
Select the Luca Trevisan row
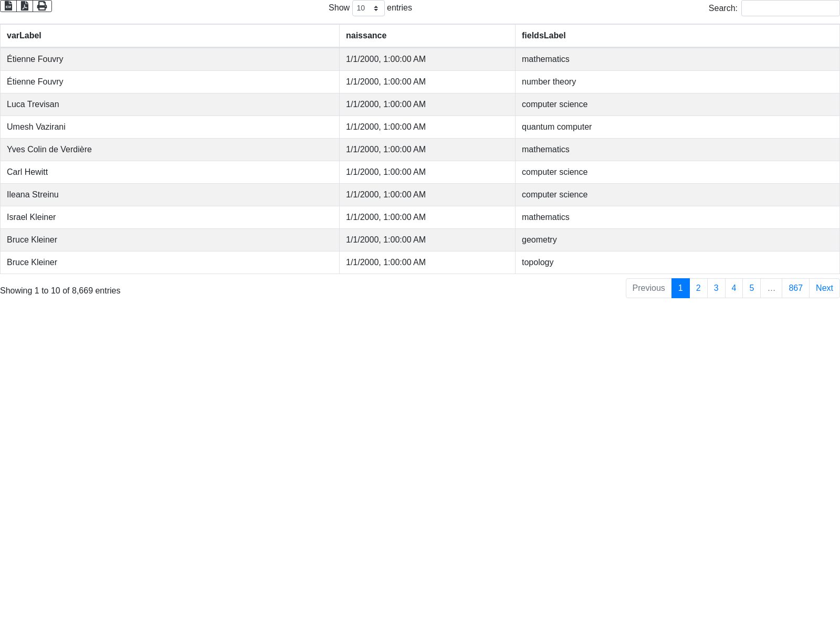pyautogui.click(x=33, y=104)
